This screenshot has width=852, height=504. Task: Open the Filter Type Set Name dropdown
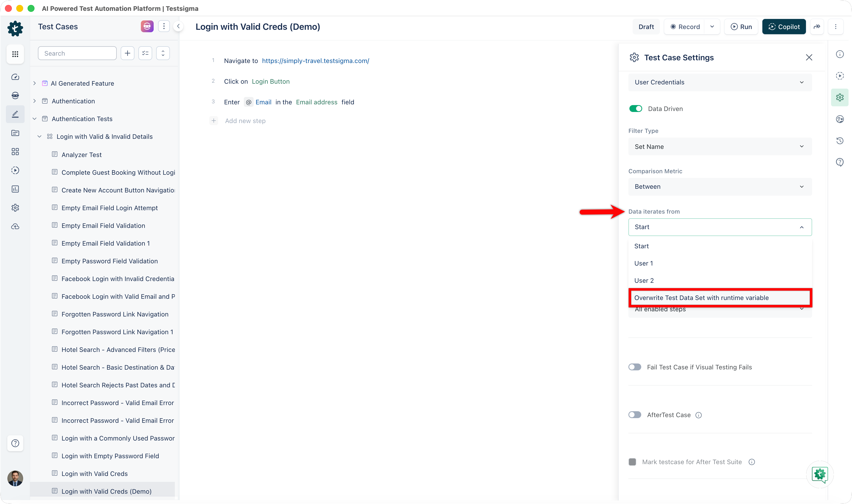point(720,147)
